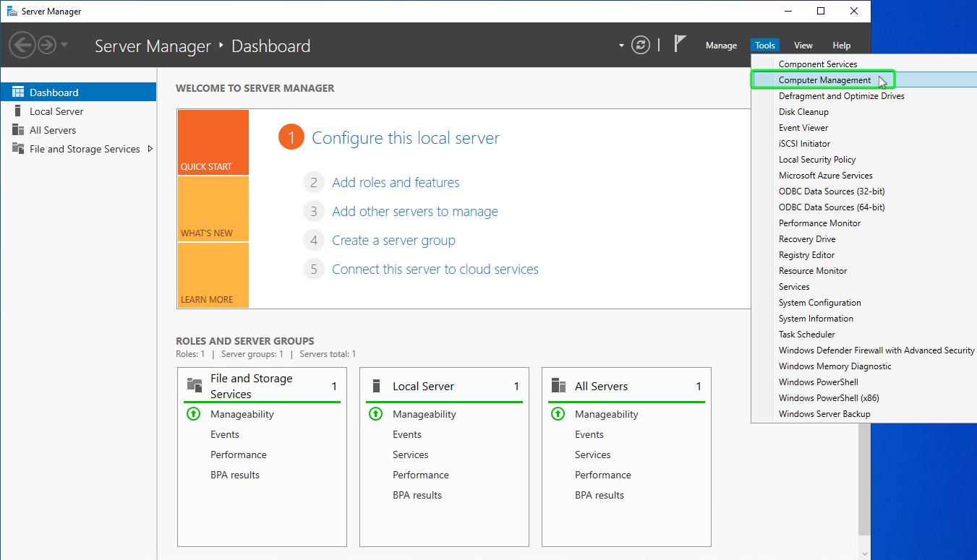Open the Help menu
This screenshot has height=560, width=977.
click(x=842, y=46)
